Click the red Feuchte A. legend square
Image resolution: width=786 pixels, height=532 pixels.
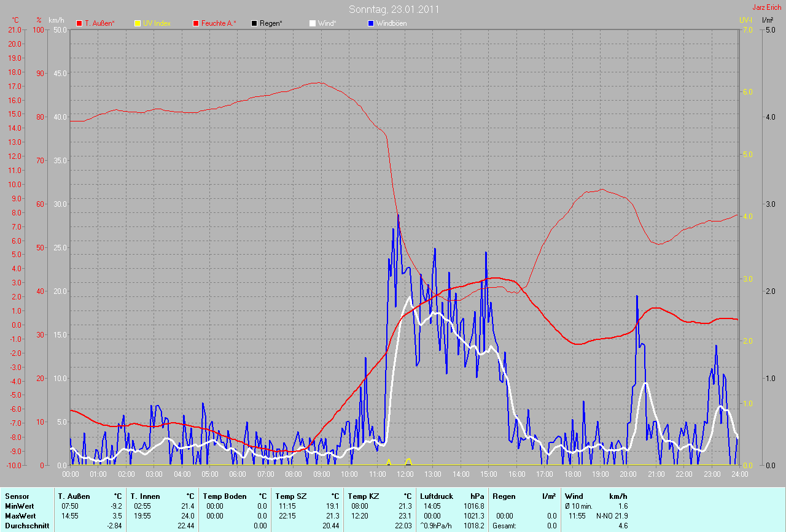point(196,23)
